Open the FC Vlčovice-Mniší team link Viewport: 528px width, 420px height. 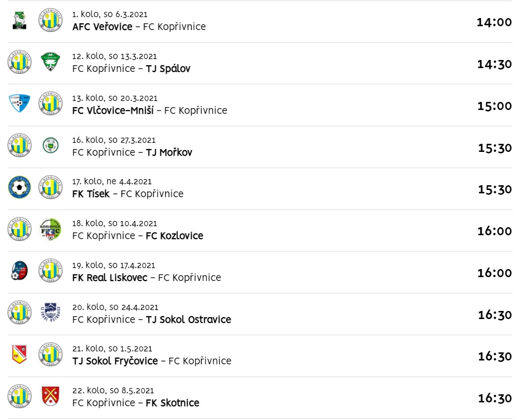112,110
